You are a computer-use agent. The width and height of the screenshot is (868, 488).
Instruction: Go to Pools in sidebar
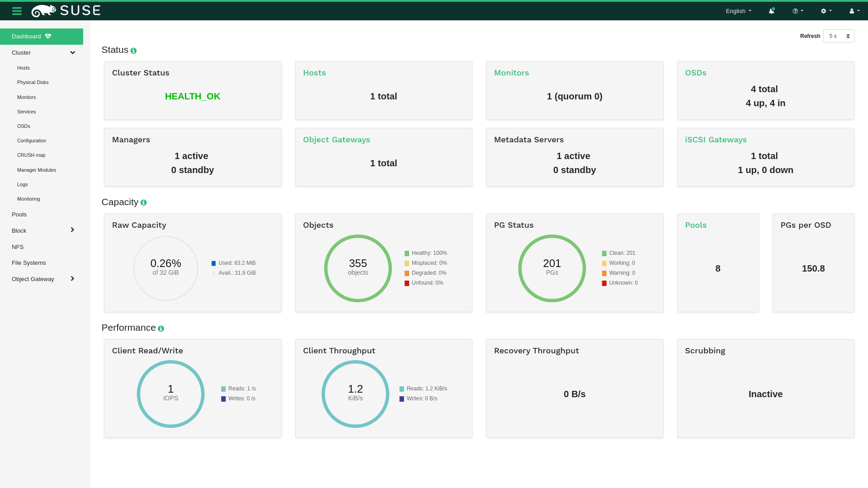click(19, 215)
